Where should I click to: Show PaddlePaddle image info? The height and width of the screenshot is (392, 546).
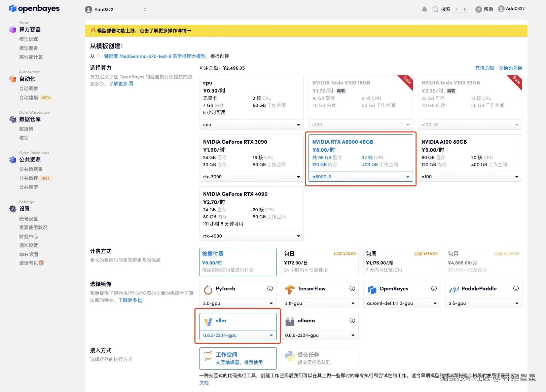[x=516, y=288]
